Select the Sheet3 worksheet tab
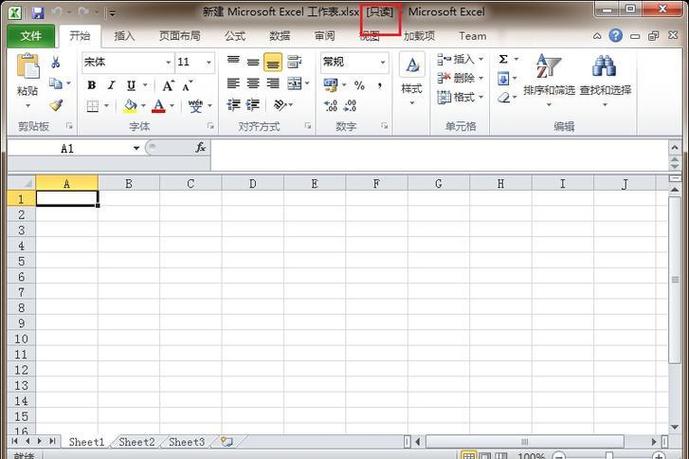 point(187,442)
